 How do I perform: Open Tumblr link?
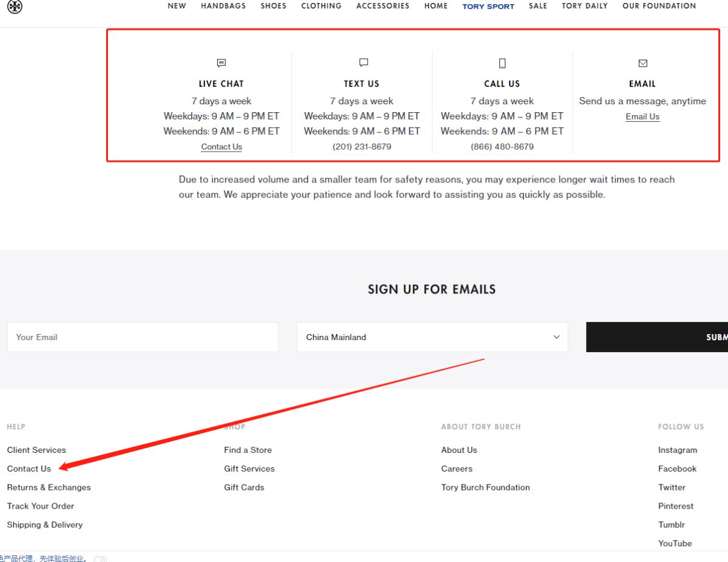[672, 525]
